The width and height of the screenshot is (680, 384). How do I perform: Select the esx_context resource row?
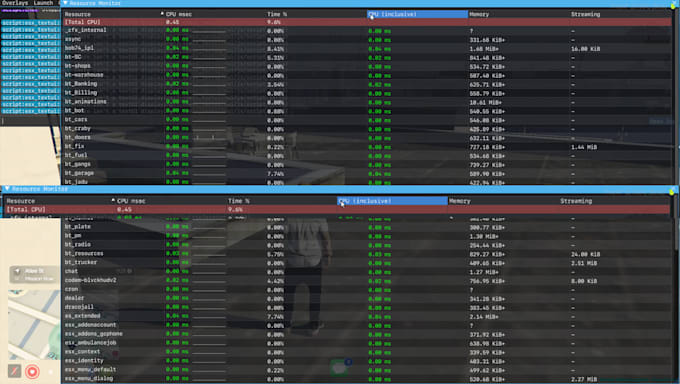click(x=366, y=352)
